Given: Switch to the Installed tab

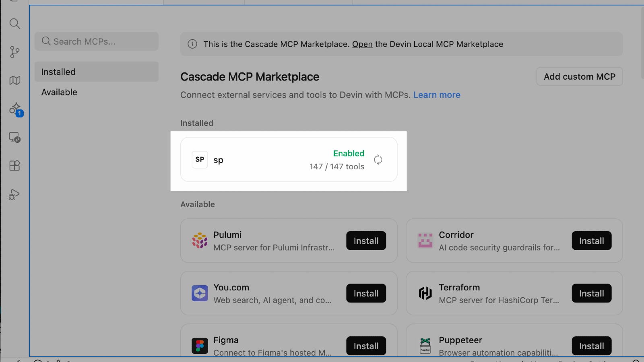Looking at the screenshot, I should click(97, 72).
